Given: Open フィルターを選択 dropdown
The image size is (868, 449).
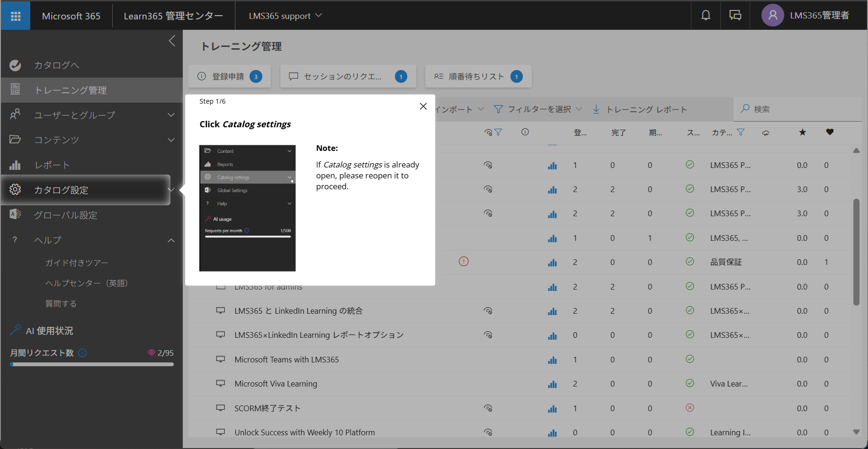Looking at the screenshot, I should [538, 109].
